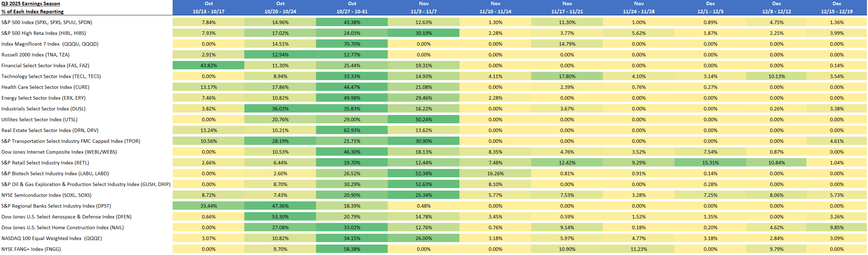Image resolution: width=868 pixels, height=255 pixels.
Task: Click the Oct 10/13 - 10/17 column header
Action: tap(208, 8)
